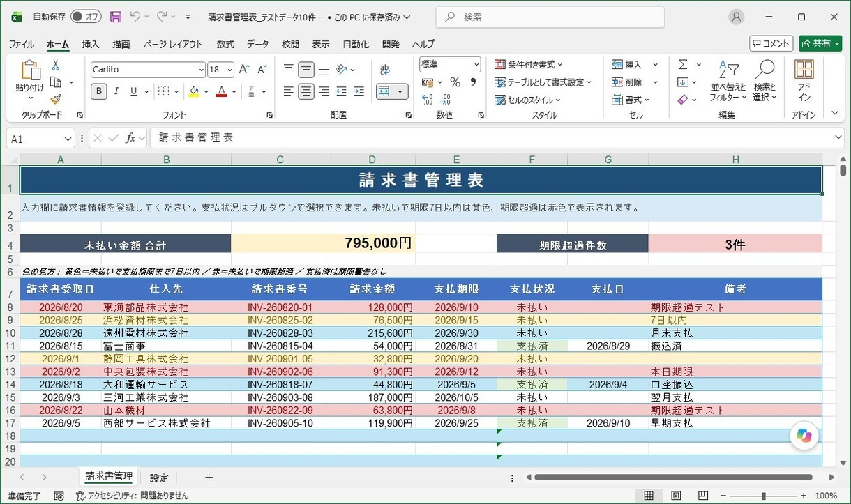This screenshot has height=504, width=851.
Task: Save the workbook with floppy disk icon
Action: [116, 17]
